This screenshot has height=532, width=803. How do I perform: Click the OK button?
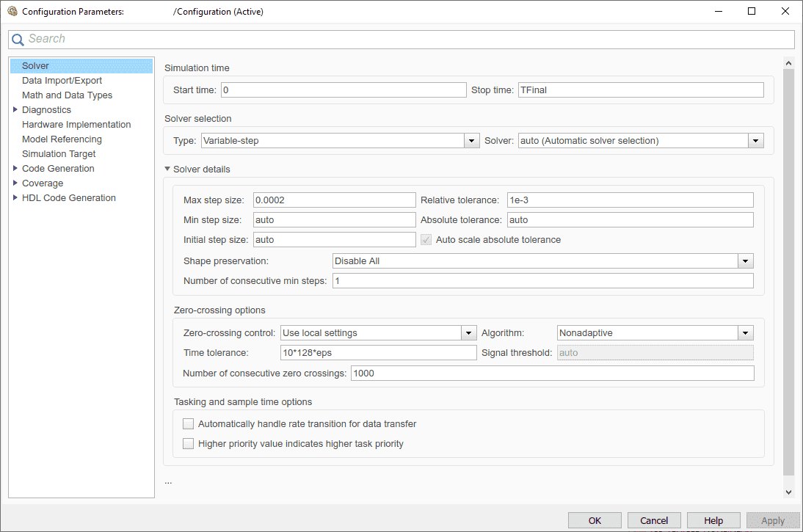pos(595,520)
